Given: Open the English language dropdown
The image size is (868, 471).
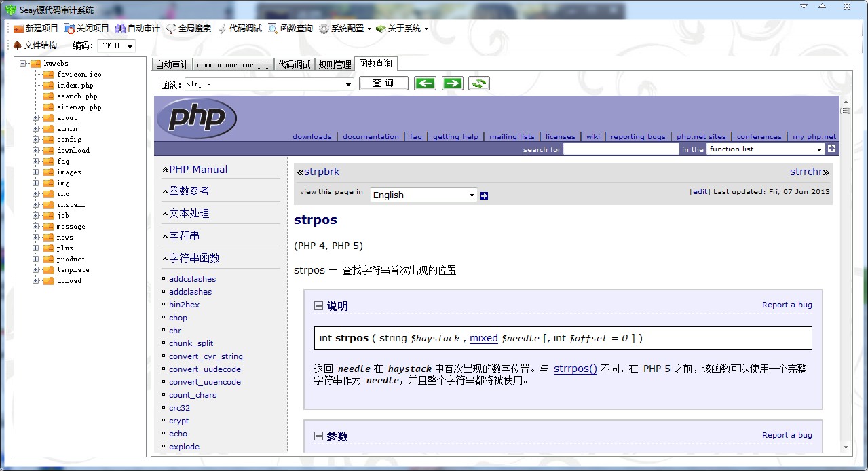Looking at the screenshot, I should coord(472,195).
